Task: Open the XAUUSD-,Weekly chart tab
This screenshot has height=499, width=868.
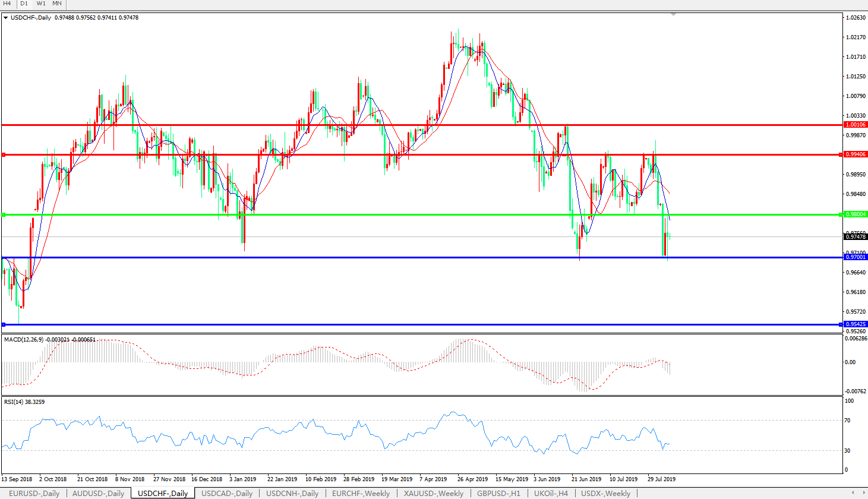Action: 433,493
